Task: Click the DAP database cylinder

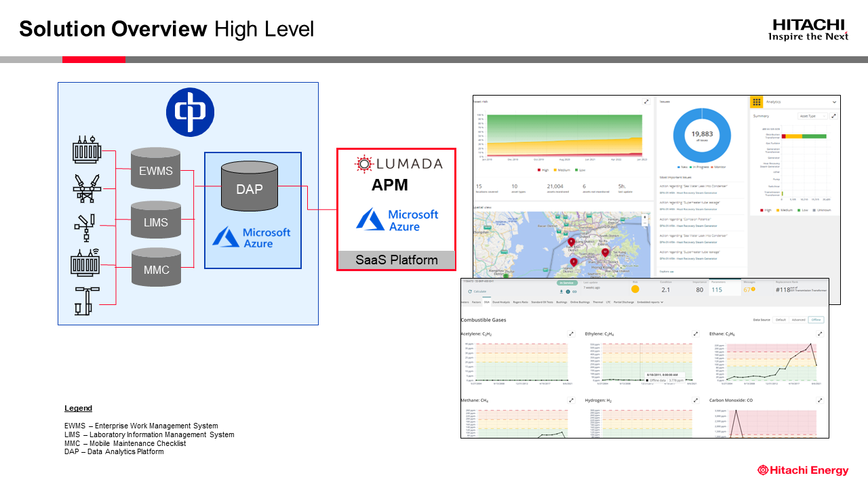Action: click(x=249, y=186)
